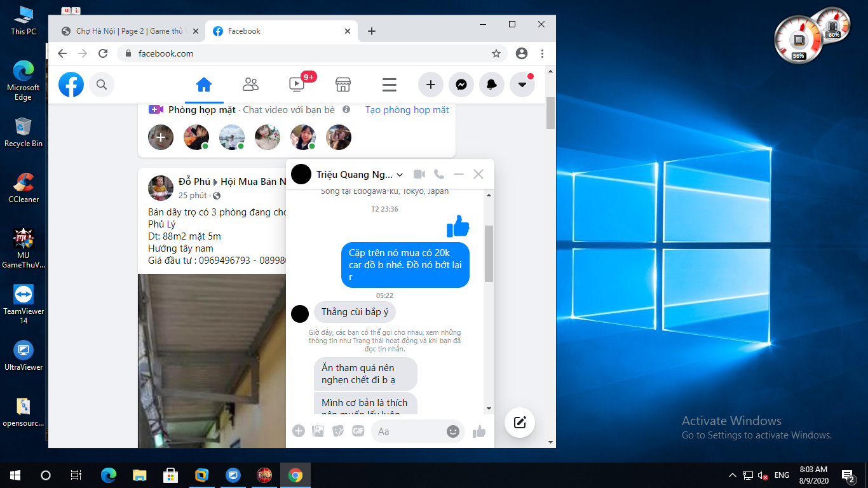Viewport: 868px width, 488px height.
Task: Open the account dropdown arrow menu
Action: pyautogui.click(x=522, y=85)
